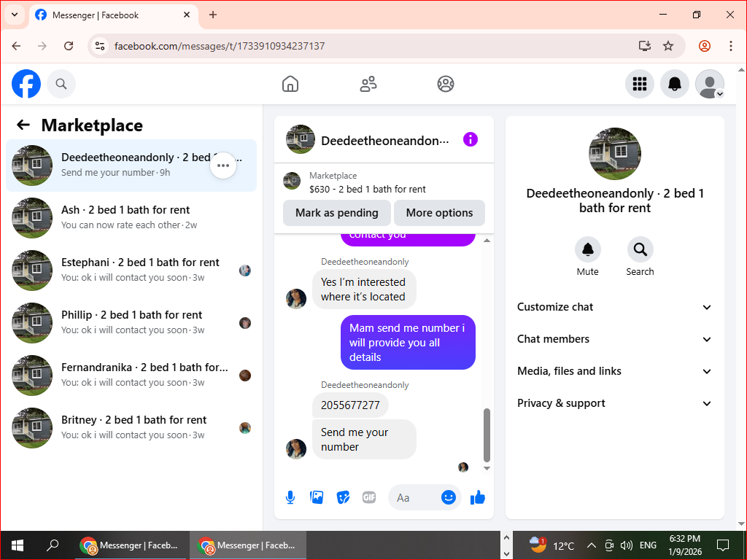Open the Friends icon in top navigation
747x560 pixels.
pyautogui.click(x=368, y=84)
